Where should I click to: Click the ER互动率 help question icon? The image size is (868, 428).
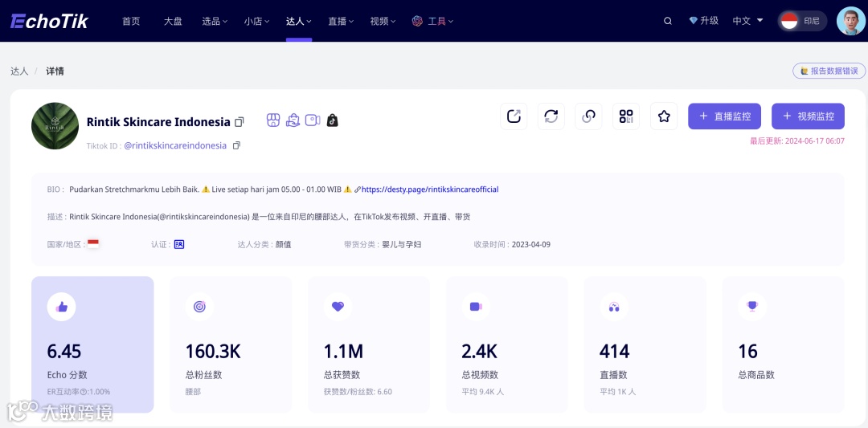coord(84,392)
